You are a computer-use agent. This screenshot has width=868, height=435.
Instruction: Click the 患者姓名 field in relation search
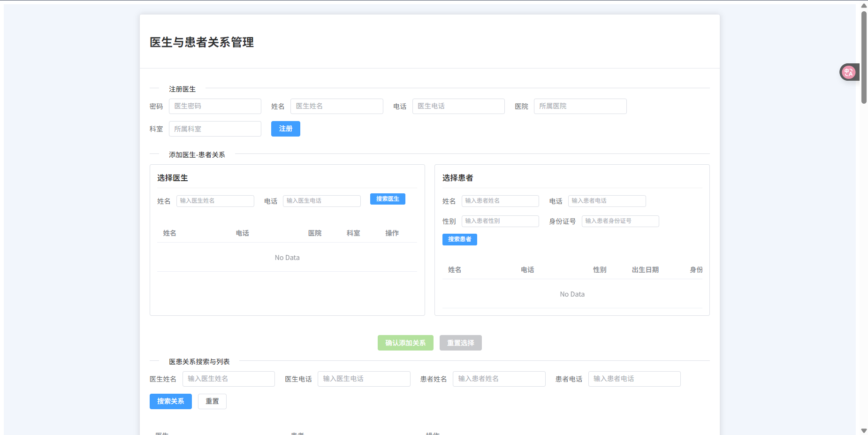click(499, 379)
